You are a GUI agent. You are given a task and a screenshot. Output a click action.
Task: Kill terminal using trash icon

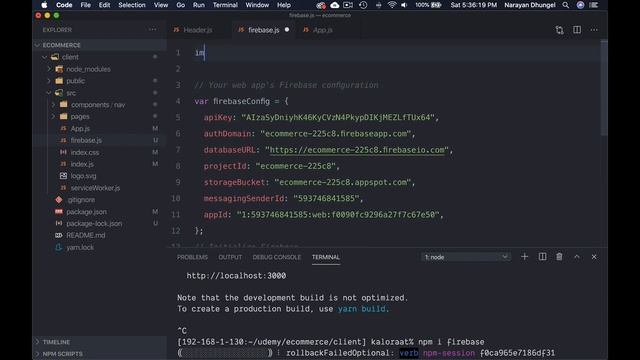click(559, 257)
